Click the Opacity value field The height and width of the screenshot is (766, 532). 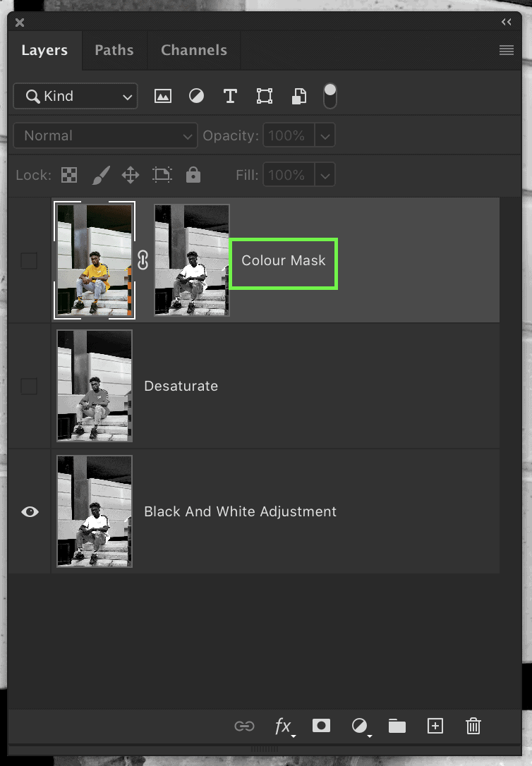tap(289, 135)
